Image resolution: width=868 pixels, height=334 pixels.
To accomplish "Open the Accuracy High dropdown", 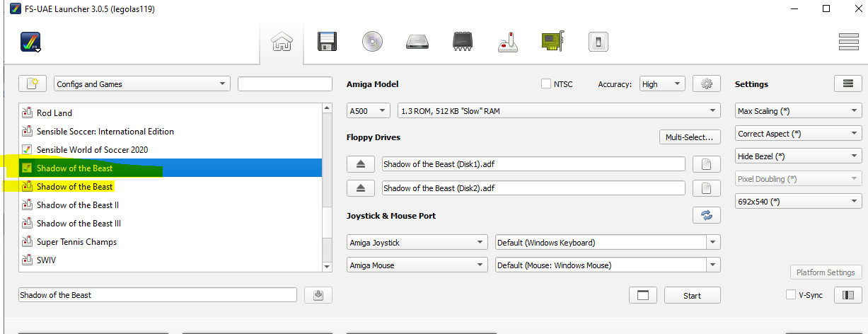I will (662, 84).
